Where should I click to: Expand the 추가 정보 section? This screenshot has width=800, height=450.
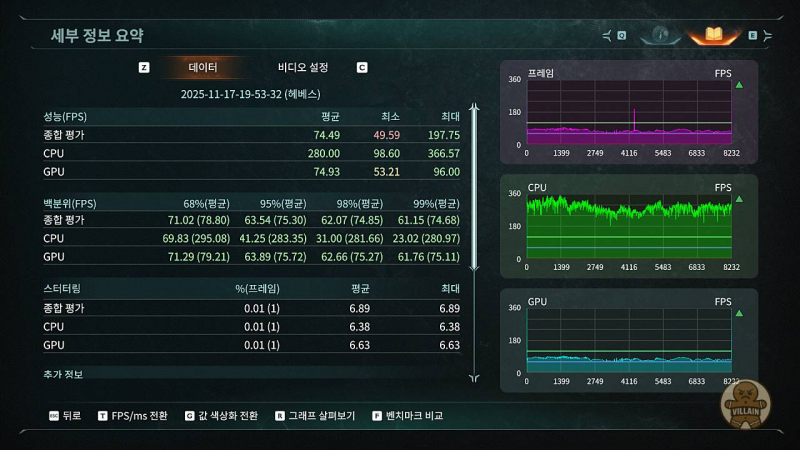pos(63,374)
